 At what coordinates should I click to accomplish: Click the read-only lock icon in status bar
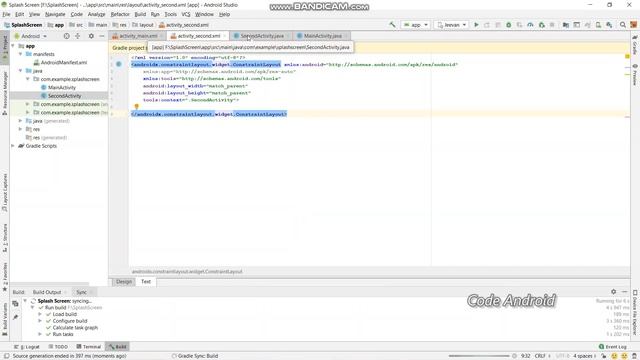[x=604, y=356]
